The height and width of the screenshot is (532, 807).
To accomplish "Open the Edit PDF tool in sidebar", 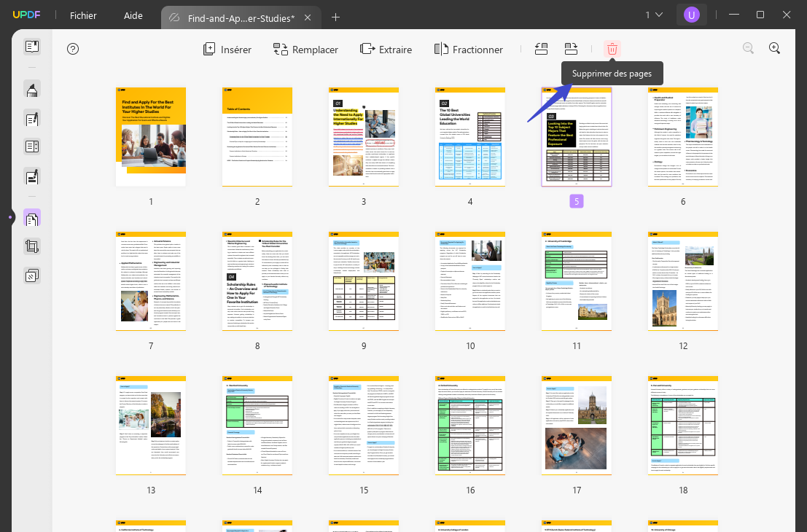I will tap(32, 120).
